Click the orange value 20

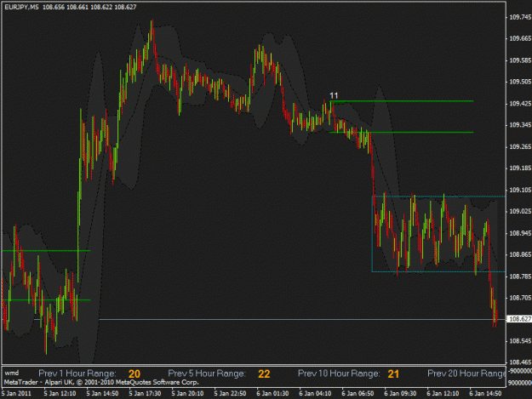134,374
